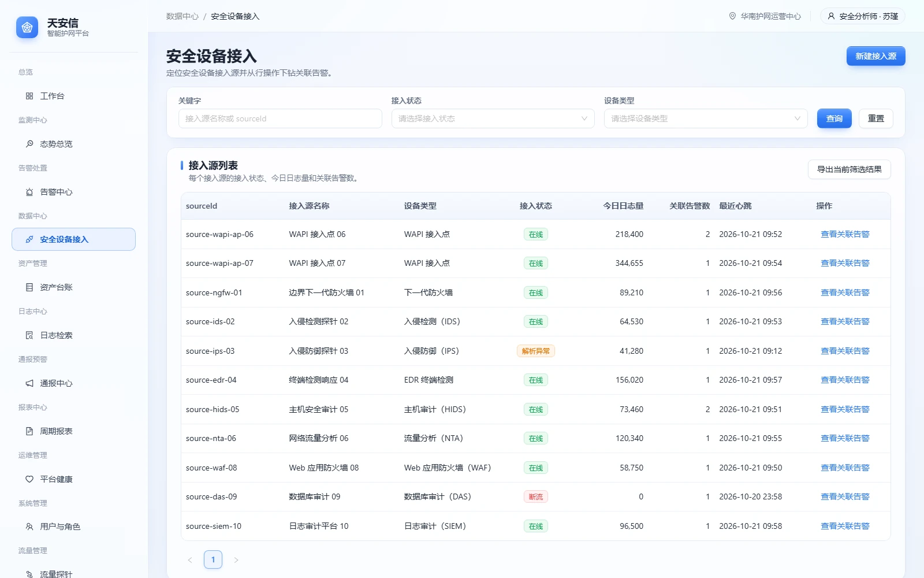
Task: Click 查看关联告警 for source-nta-06
Action: click(845, 438)
